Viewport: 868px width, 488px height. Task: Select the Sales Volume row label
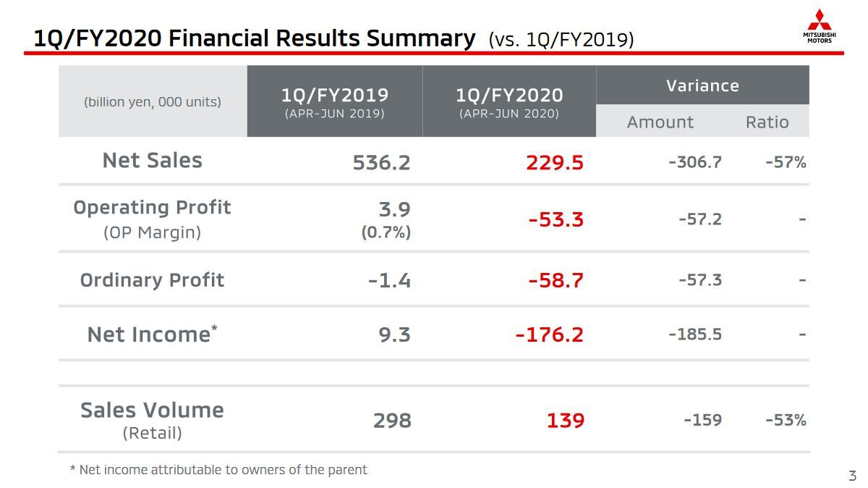[152, 411]
